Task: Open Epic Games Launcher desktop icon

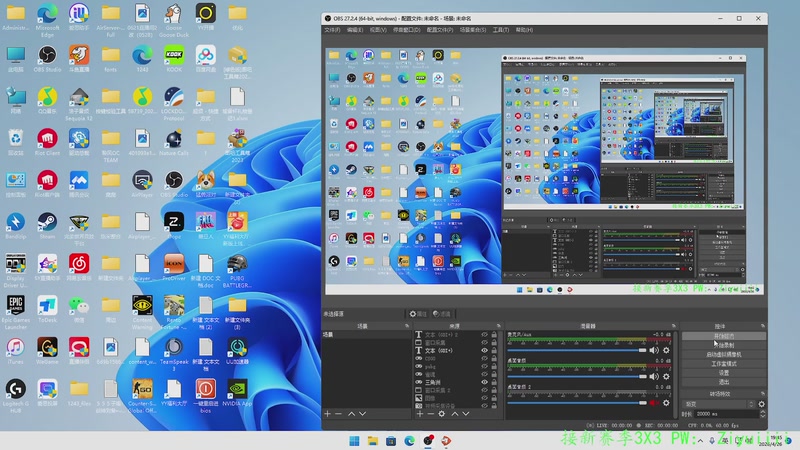Action: click(x=15, y=313)
